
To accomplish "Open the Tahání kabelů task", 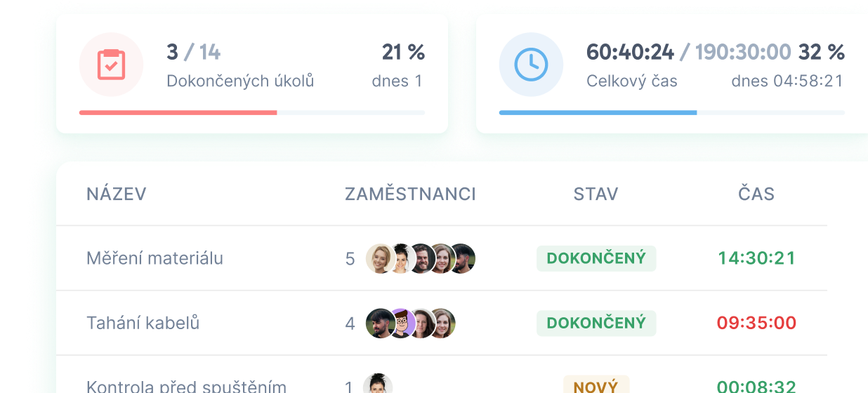I will pyautogui.click(x=143, y=323).
